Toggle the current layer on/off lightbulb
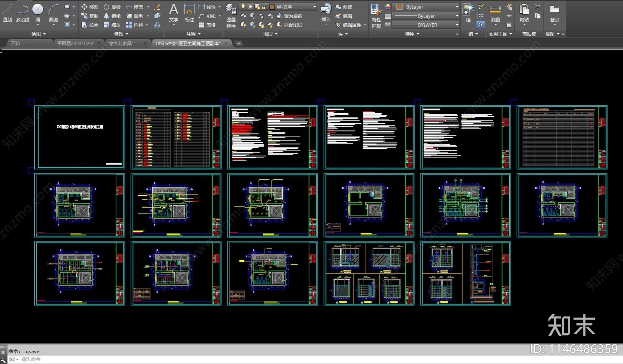The height and width of the screenshot is (364, 623). (243, 7)
